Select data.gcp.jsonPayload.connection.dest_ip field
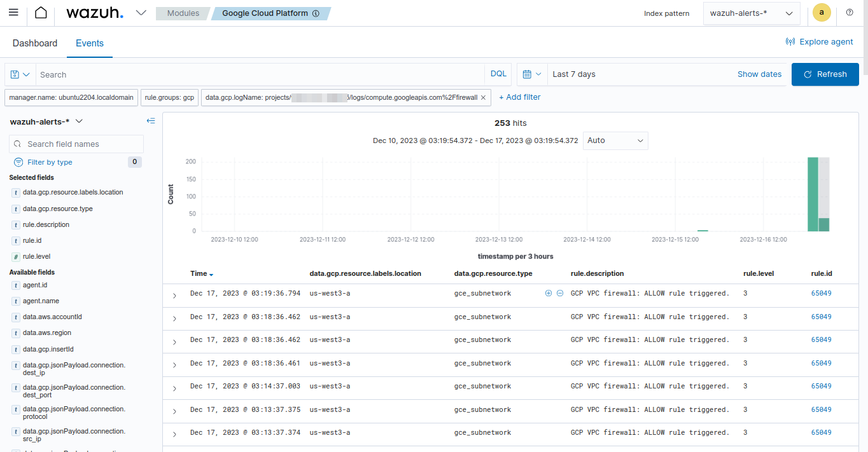The height and width of the screenshot is (452, 868). click(x=74, y=369)
